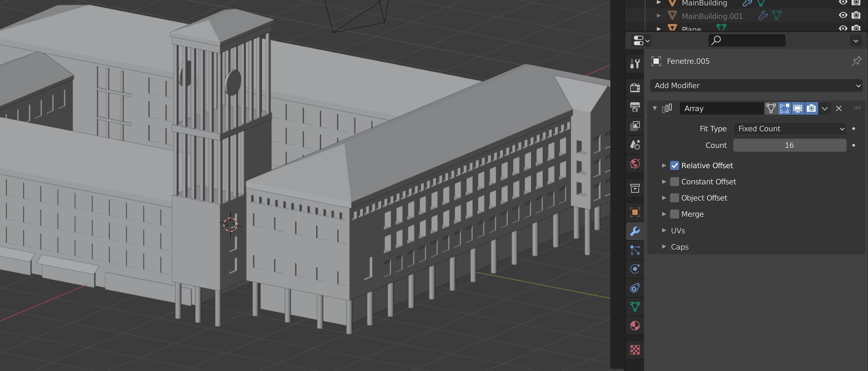This screenshot has height=371, width=868.
Task: Open the Scene properties tab
Action: pos(635,145)
